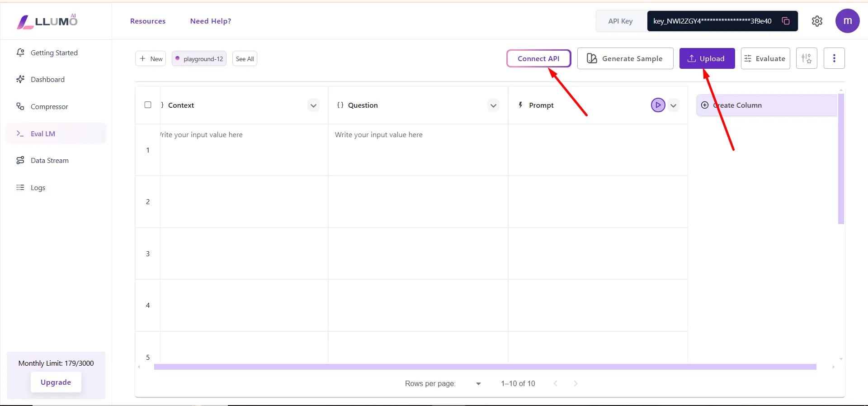Screen dimensions: 868x406
Task: Select Eval LM in sidebar
Action: point(56,134)
